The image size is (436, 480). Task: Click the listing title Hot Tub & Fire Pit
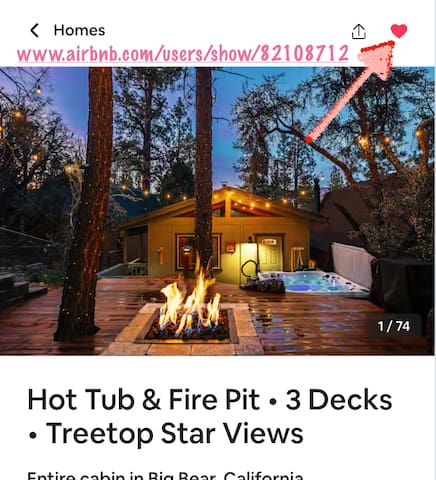coord(143,399)
